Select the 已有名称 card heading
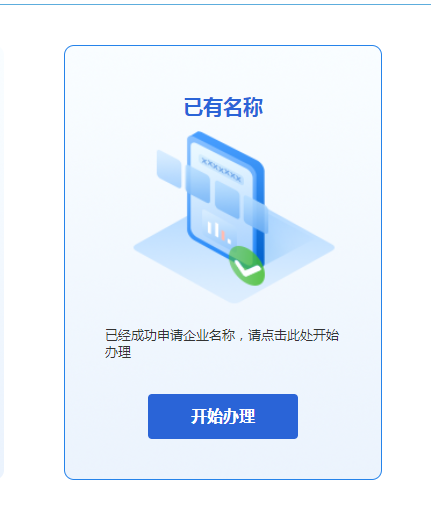This screenshot has height=505, width=431. pyautogui.click(x=223, y=107)
